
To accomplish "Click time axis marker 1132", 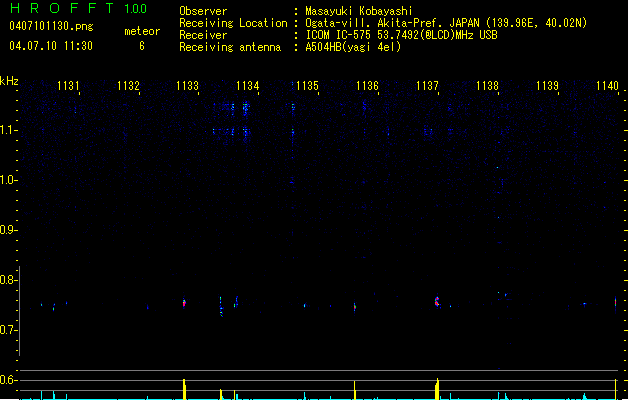I will tap(128, 86).
